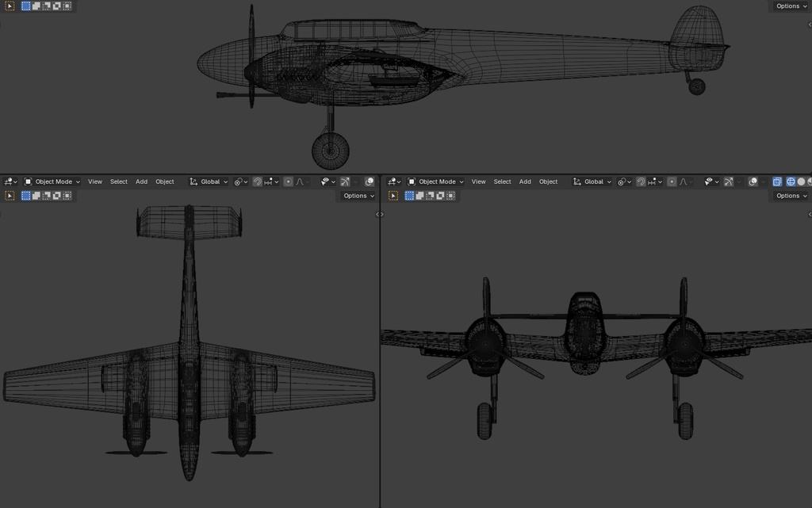Open the Add menu in the front-view viewport
Viewport: 812px width, 508px height.
coord(525,181)
